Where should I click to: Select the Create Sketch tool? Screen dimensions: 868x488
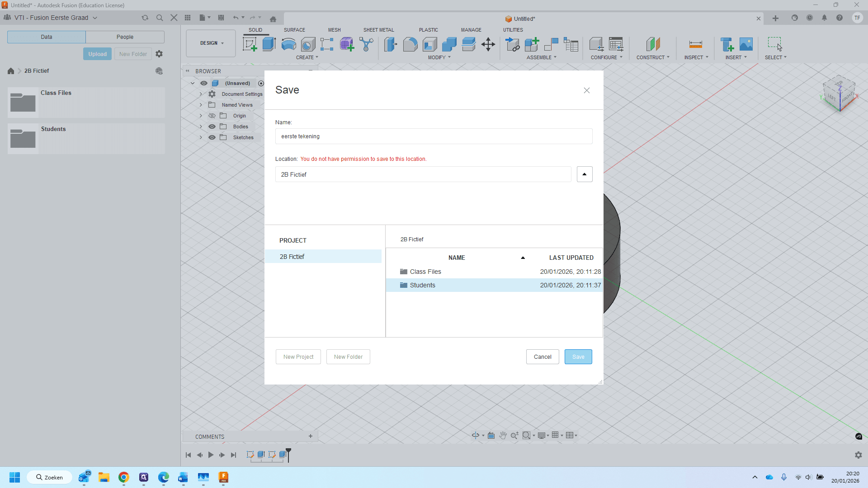coord(250,44)
